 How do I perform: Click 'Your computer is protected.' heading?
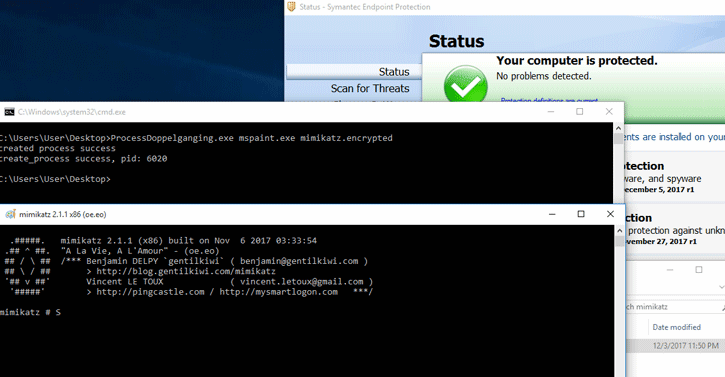pyautogui.click(x=577, y=61)
